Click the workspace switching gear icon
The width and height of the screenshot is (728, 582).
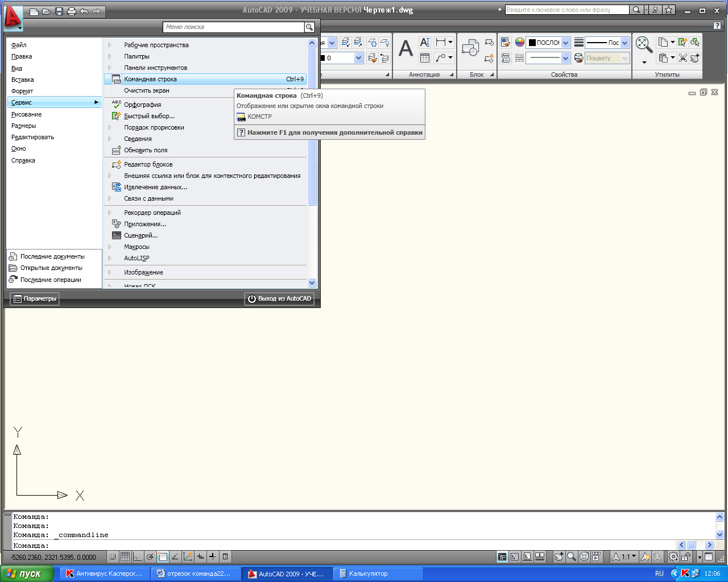[x=673, y=557]
